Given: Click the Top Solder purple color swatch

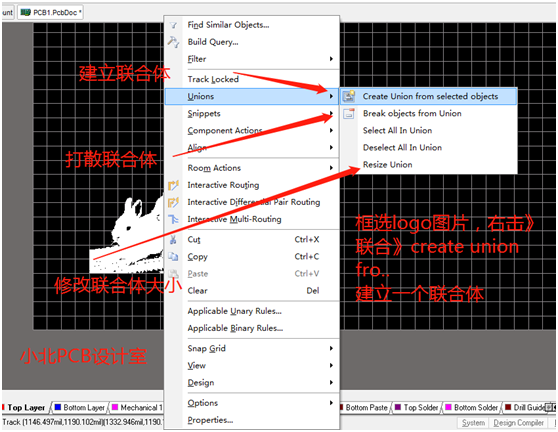Looking at the screenshot, I should coord(398,407).
